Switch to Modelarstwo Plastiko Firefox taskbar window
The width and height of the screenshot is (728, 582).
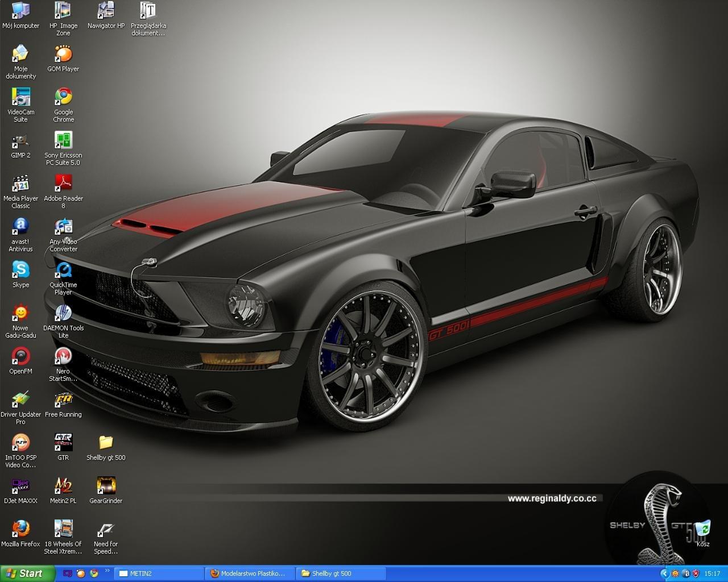click(x=250, y=573)
